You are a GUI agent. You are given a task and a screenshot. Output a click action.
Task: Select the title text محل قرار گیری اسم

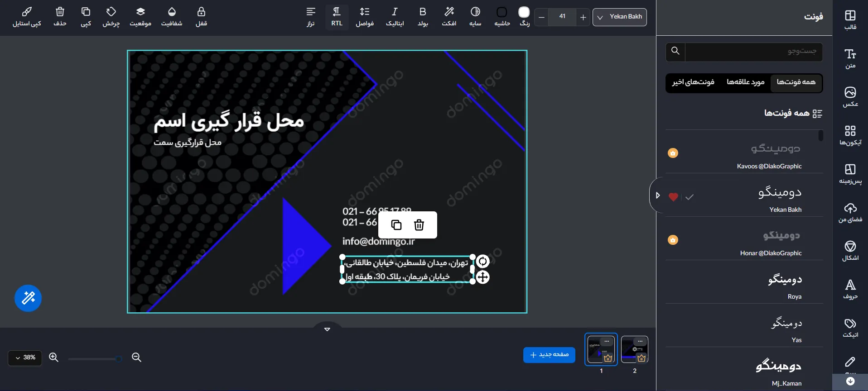coord(229,121)
